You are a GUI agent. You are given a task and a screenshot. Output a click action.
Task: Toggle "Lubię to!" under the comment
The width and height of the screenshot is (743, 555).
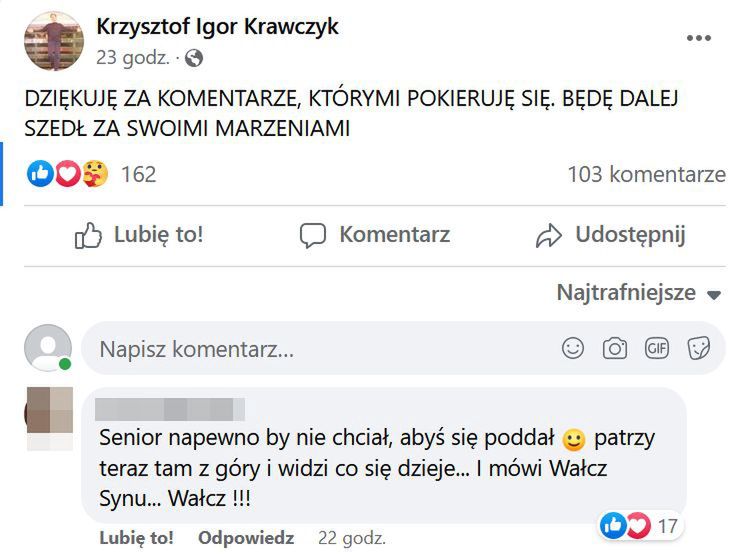pos(136,538)
